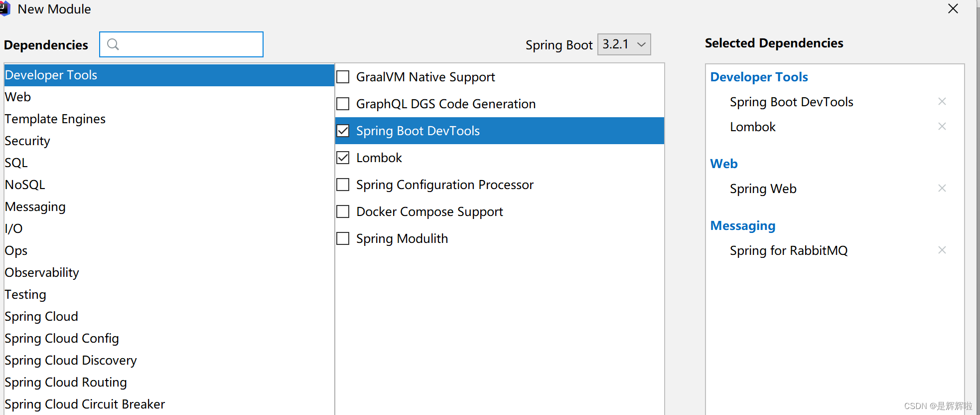
Task: Click Spring for RabbitMQ entry
Action: 789,250
